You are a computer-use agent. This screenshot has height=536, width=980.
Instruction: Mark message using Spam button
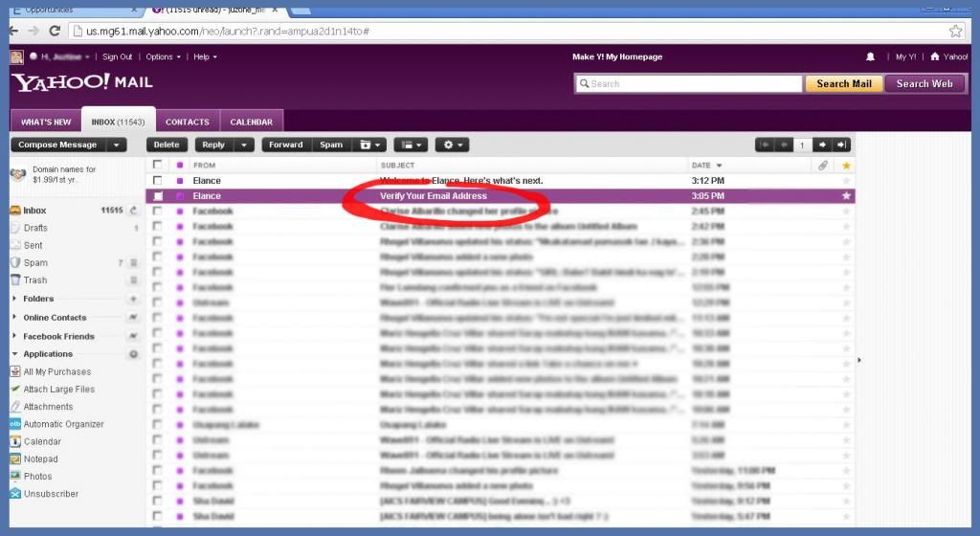[331, 145]
